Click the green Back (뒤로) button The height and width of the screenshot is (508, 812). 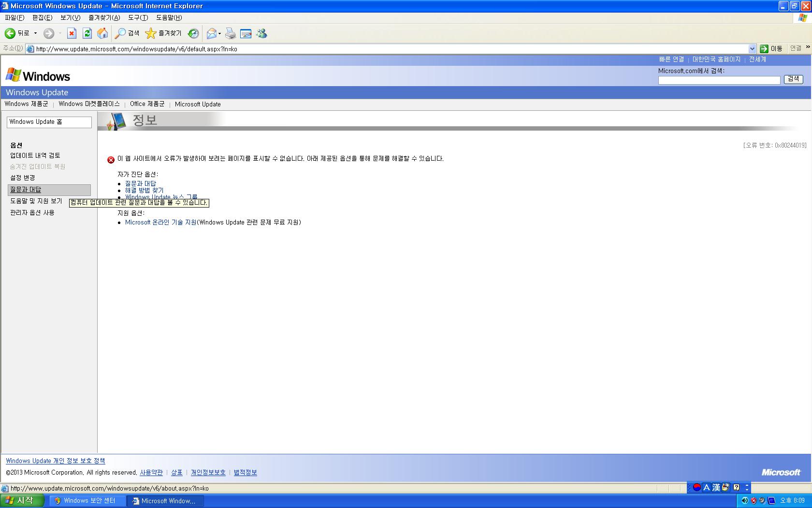[17, 33]
